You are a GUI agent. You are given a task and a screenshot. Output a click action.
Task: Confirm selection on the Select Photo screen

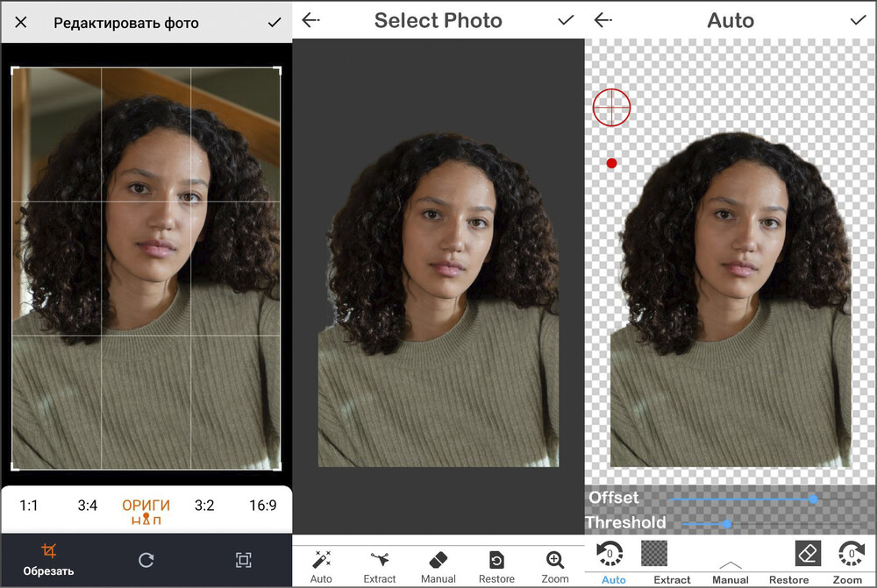(566, 19)
